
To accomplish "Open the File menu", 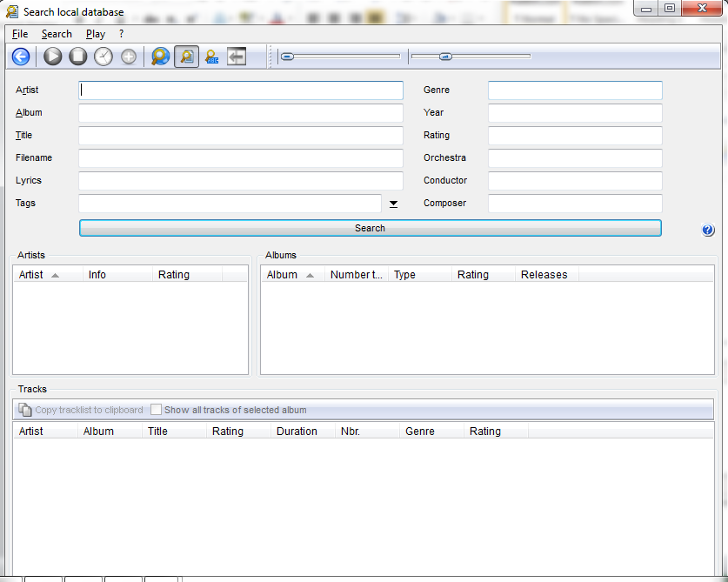I will click(x=20, y=34).
